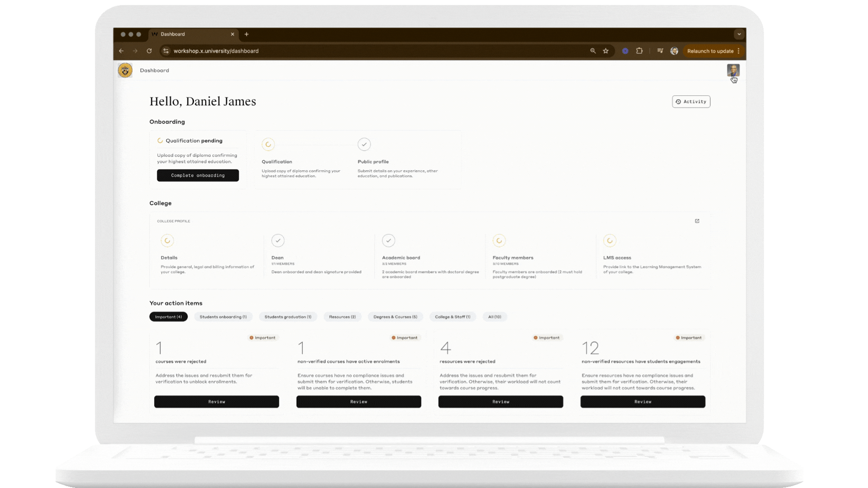Open the user profile avatar menu
The image size is (868, 488).
733,70
